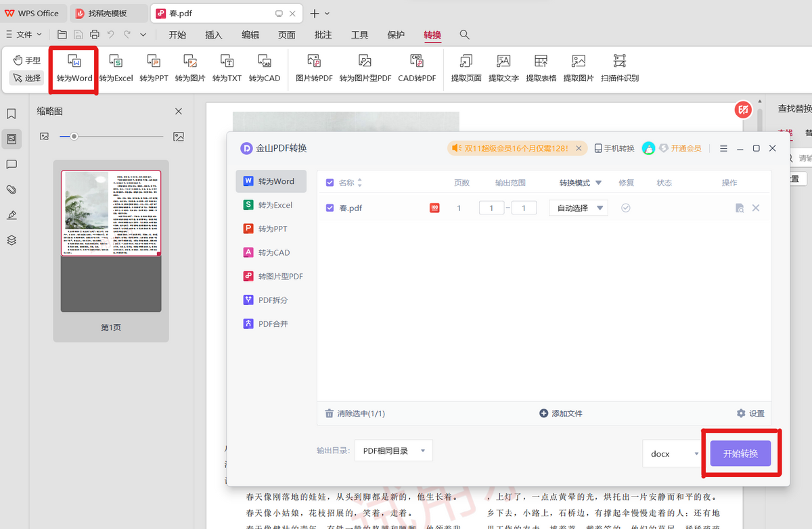
Task: Select PDF合并 in the dialog sidebar
Action: pyautogui.click(x=271, y=323)
